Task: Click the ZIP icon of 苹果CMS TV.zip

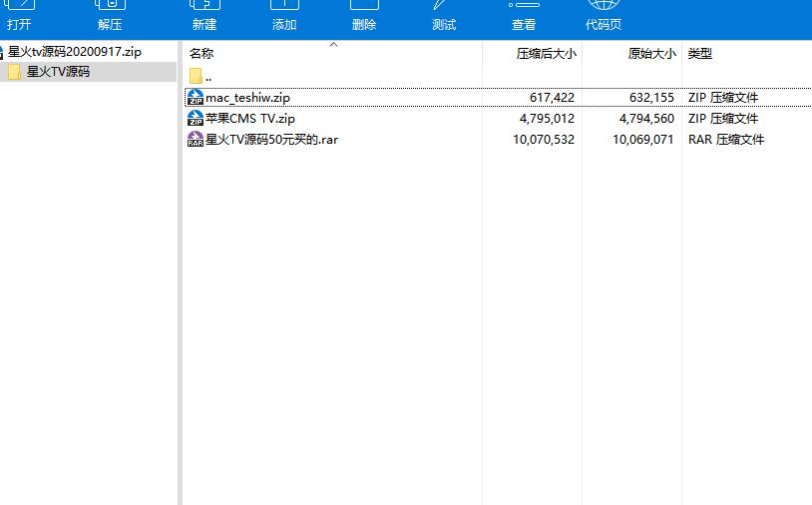Action: pyautogui.click(x=196, y=118)
